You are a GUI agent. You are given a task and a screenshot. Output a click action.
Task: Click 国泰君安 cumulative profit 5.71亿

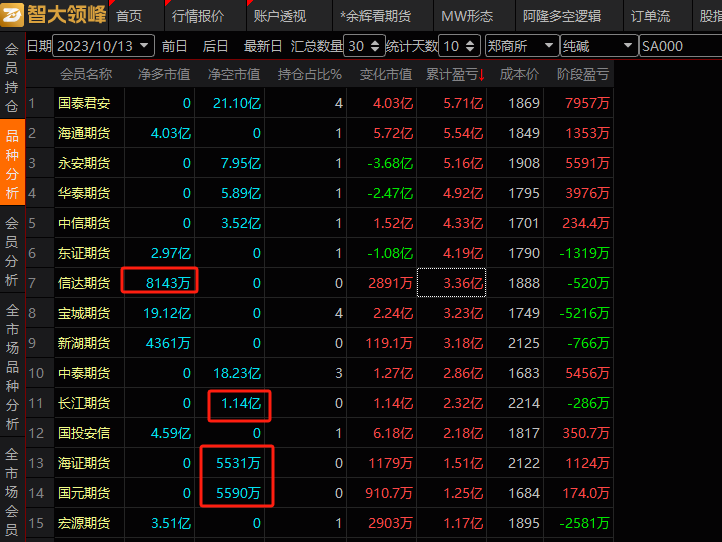point(463,103)
